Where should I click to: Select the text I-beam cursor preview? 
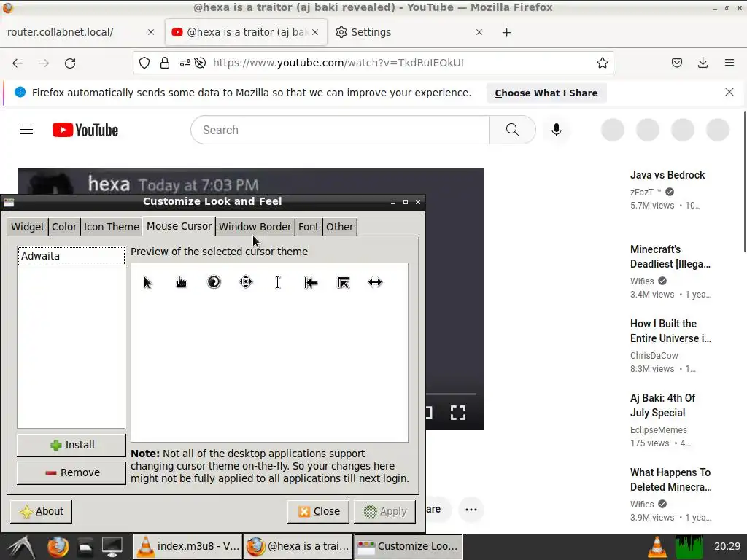[x=278, y=282]
